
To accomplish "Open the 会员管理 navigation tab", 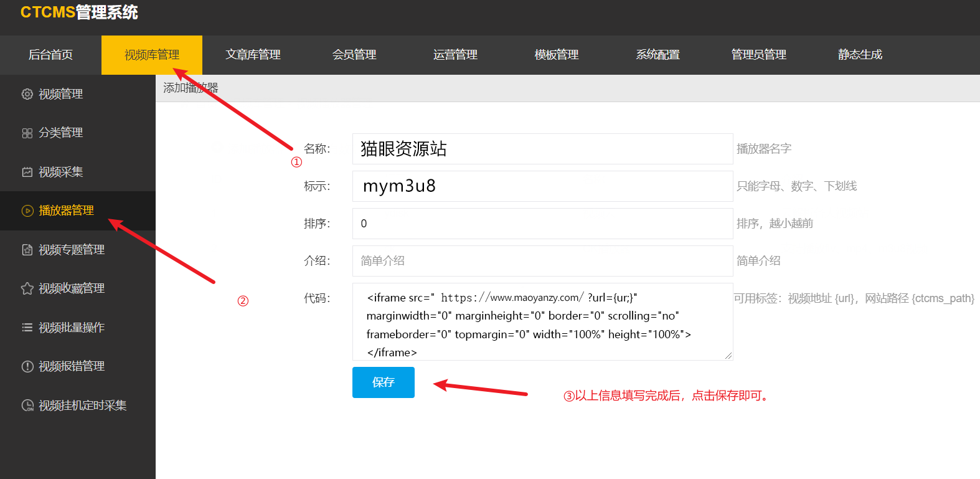I will pos(354,55).
